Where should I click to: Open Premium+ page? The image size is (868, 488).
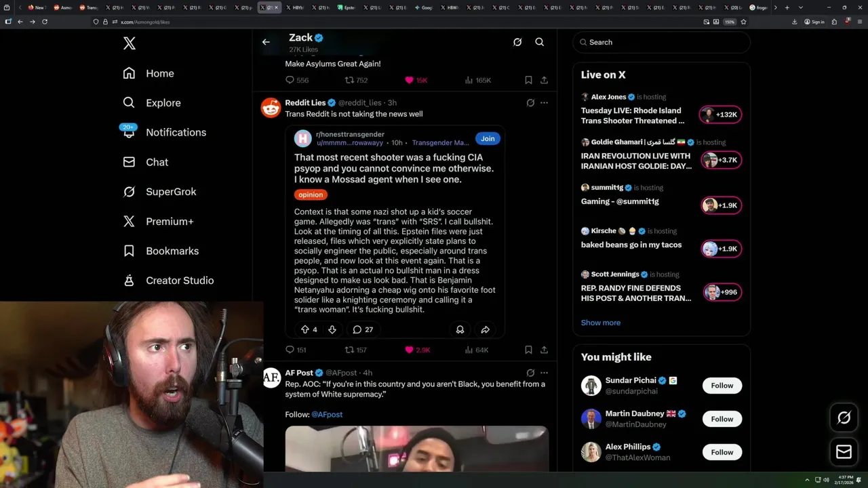click(x=158, y=221)
